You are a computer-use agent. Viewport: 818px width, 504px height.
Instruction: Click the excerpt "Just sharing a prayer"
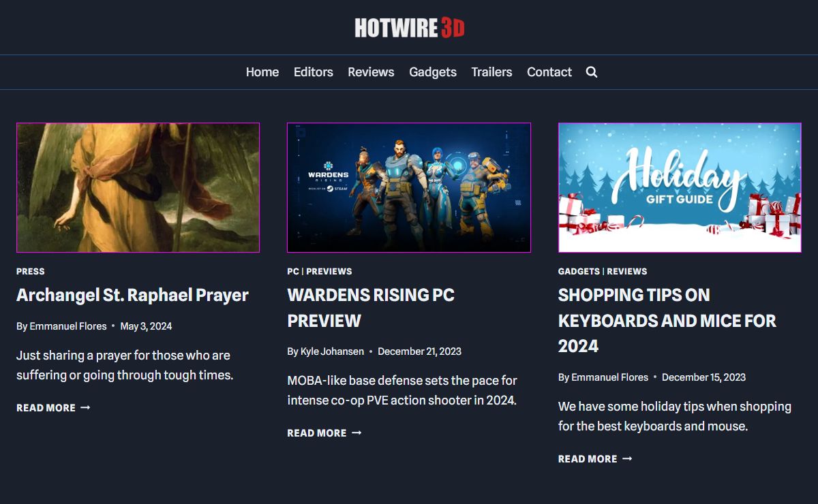125,365
